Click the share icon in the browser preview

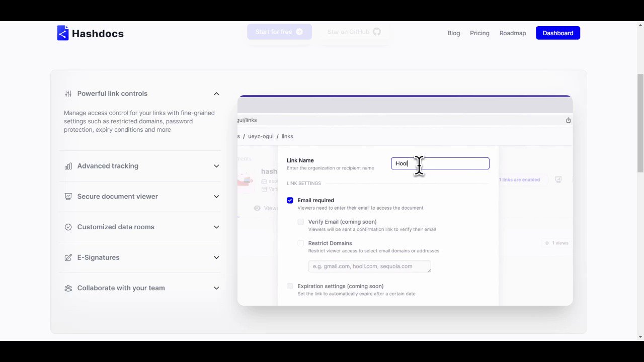pos(568,120)
